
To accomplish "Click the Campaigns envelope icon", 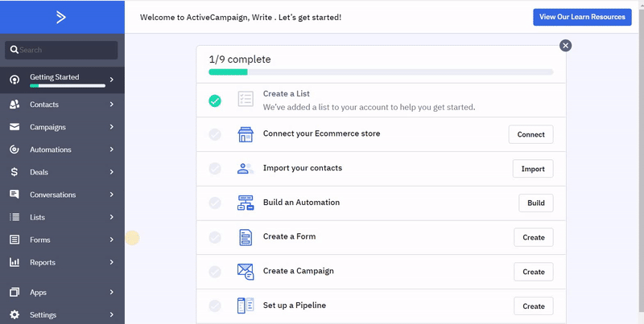I will tap(14, 127).
